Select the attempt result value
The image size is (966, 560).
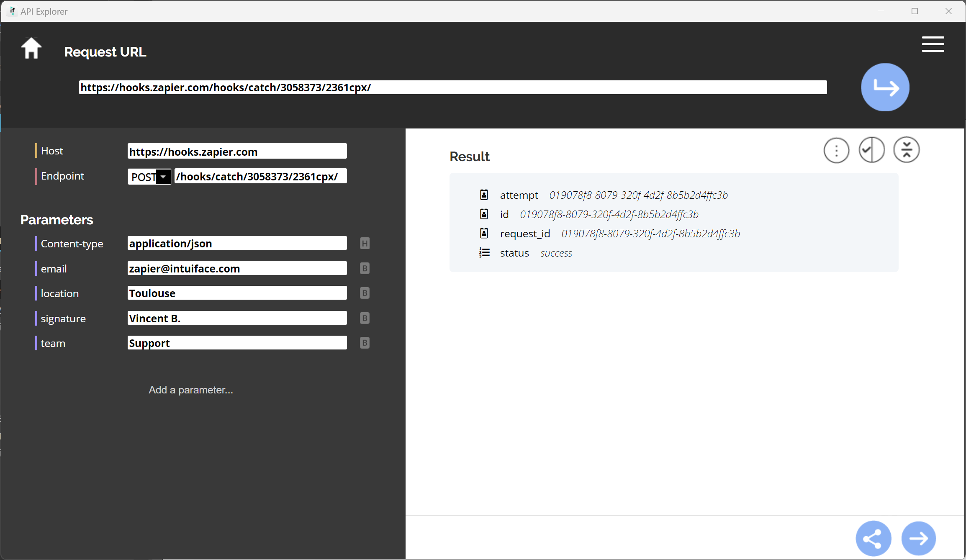click(638, 195)
